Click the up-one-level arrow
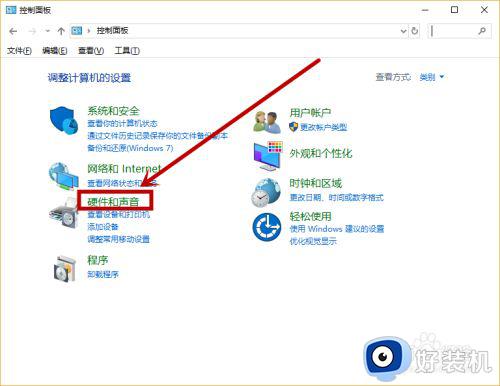This screenshot has height=386, width=500. click(61, 31)
